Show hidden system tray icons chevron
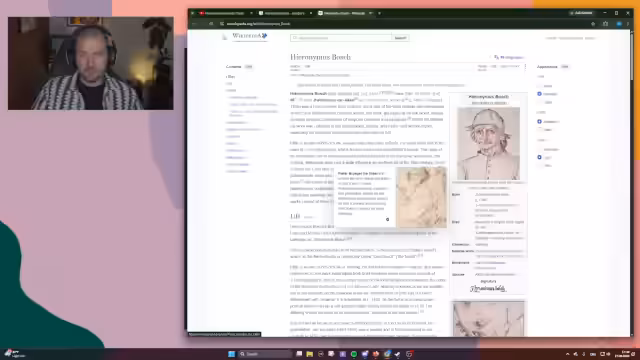The image size is (640, 360). pos(567,354)
